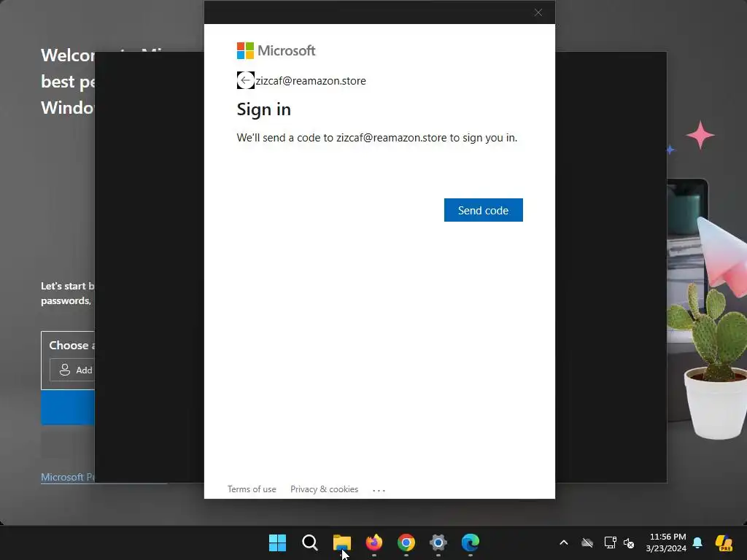The width and height of the screenshot is (747, 560).
Task: Open the Privacy & cookies link
Action: tap(324, 489)
